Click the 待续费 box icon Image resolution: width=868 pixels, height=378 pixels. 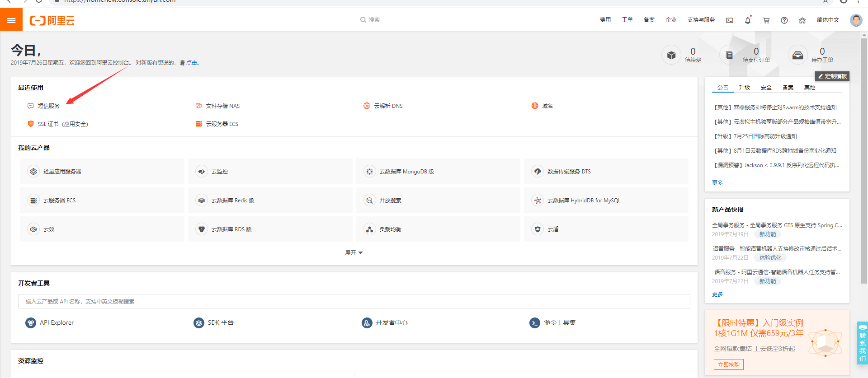671,55
